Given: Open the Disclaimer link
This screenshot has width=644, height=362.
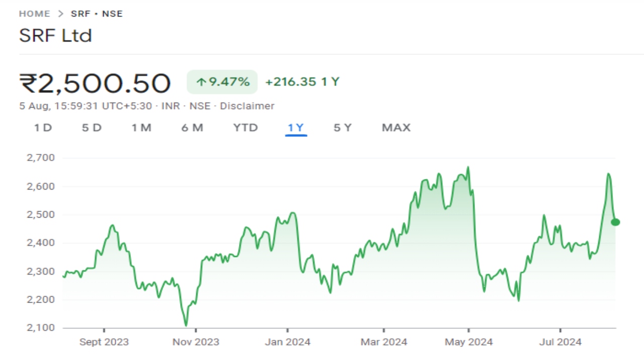Looking at the screenshot, I should [x=247, y=106].
